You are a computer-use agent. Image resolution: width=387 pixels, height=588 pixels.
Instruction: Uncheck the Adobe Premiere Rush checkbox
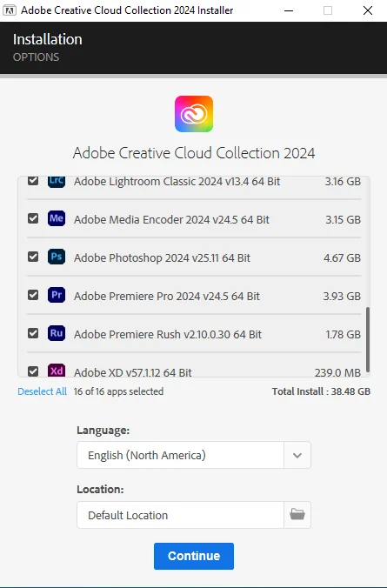point(33,333)
